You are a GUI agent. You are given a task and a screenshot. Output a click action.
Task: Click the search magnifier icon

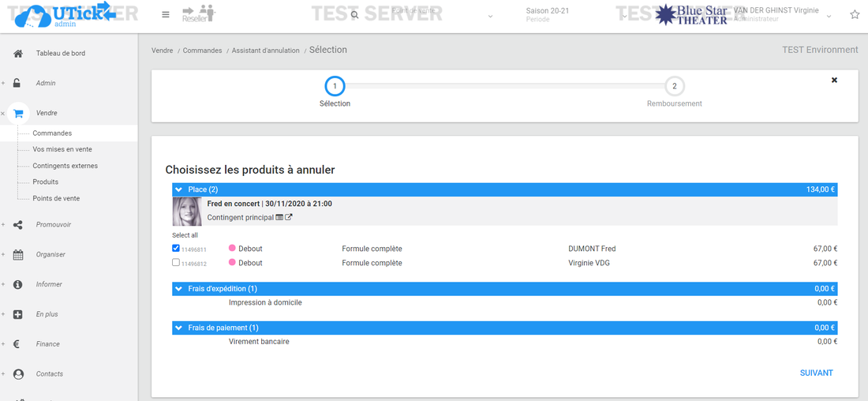coord(354,15)
